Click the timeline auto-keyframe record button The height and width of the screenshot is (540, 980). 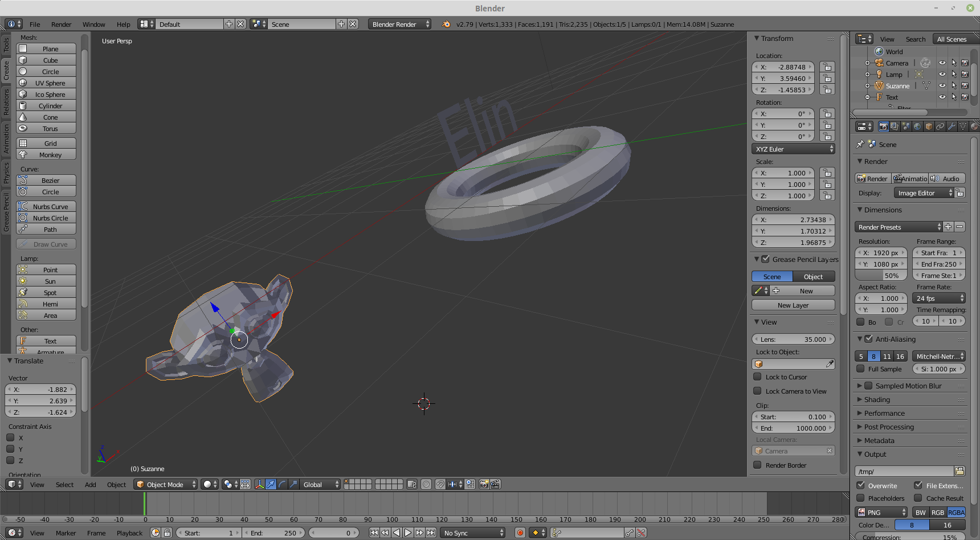pyautogui.click(x=520, y=533)
